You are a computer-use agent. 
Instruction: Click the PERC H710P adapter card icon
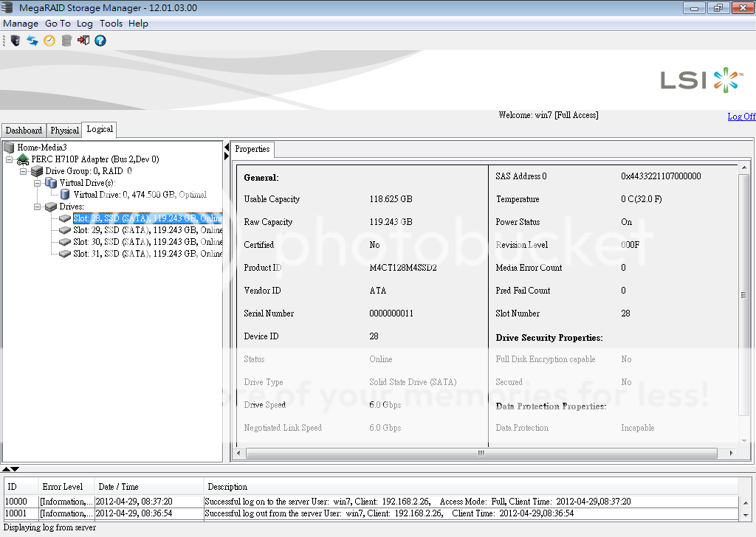coord(23,159)
